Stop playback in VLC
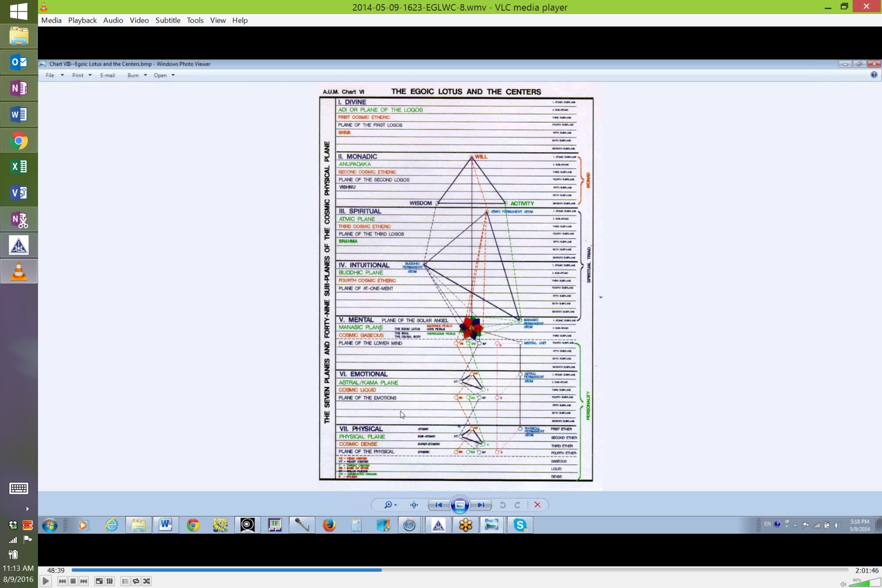This screenshot has height=588, width=882. (73, 581)
